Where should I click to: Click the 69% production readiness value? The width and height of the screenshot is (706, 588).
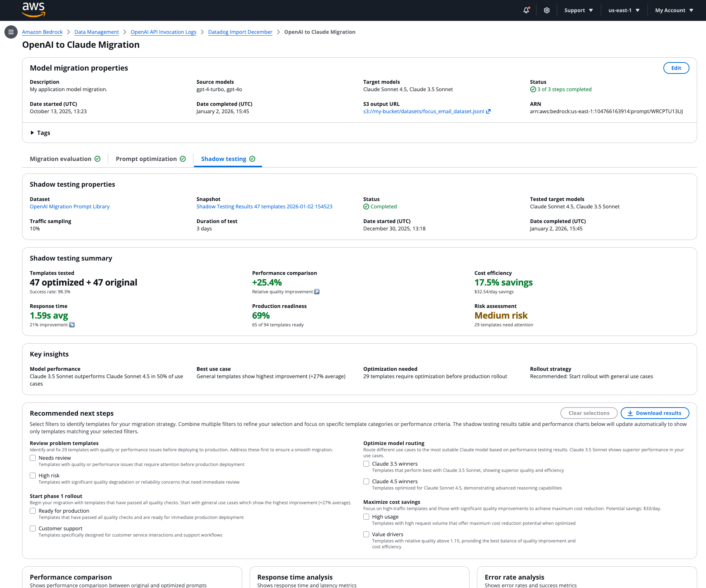[x=261, y=315]
